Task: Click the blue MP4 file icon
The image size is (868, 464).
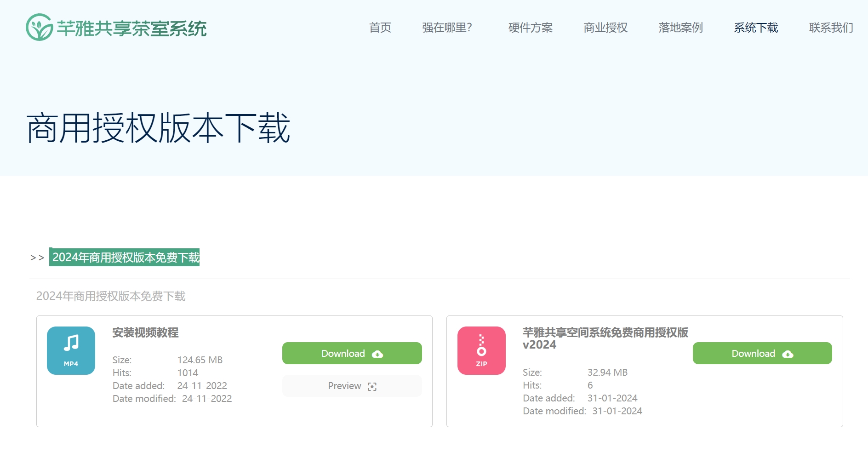Action: pos(71,350)
